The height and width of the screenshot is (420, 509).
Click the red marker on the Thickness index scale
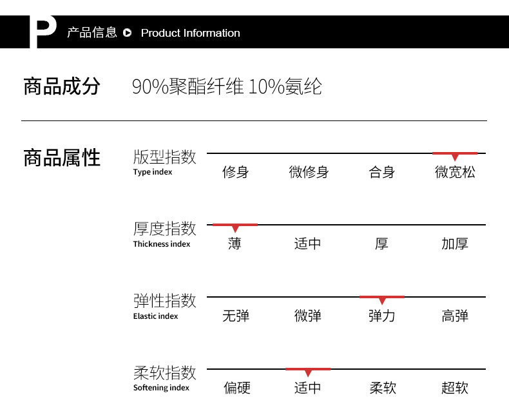click(235, 226)
